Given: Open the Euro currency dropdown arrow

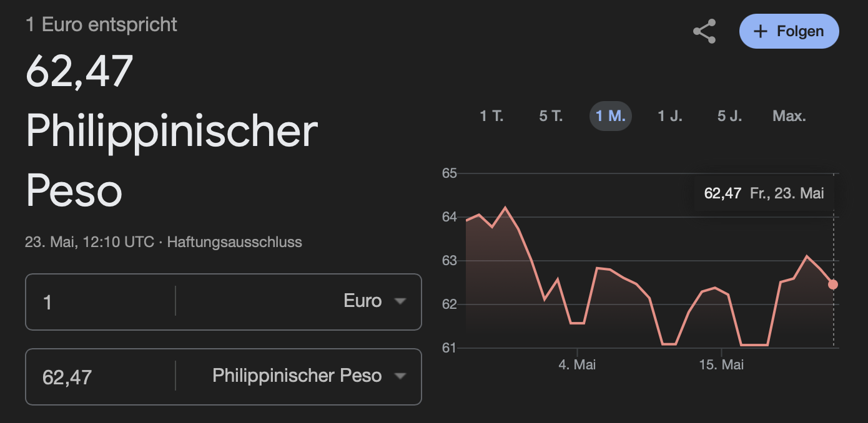Looking at the screenshot, I should point(400,301).
